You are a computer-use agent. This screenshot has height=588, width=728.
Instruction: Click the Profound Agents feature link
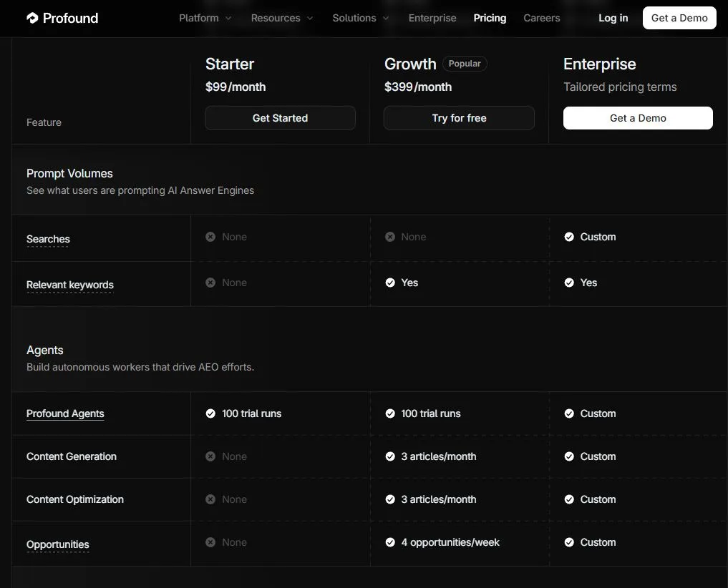coord(65,413)
